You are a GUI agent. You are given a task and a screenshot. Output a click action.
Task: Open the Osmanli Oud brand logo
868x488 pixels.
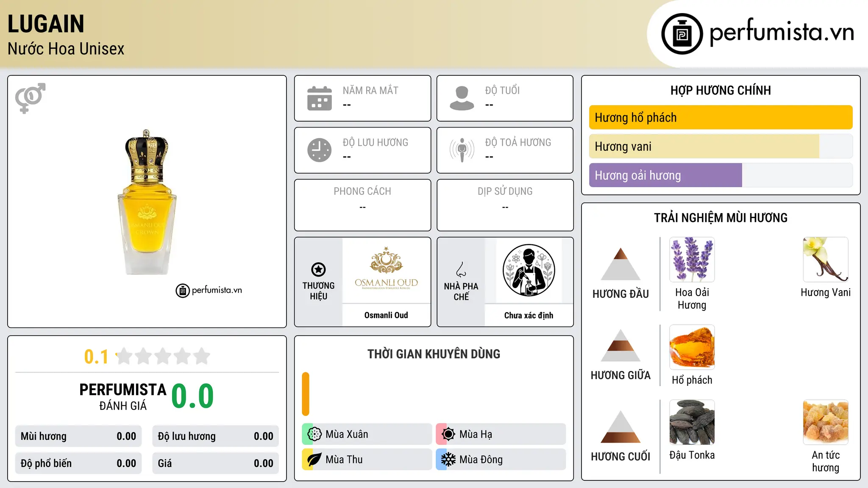386,269
